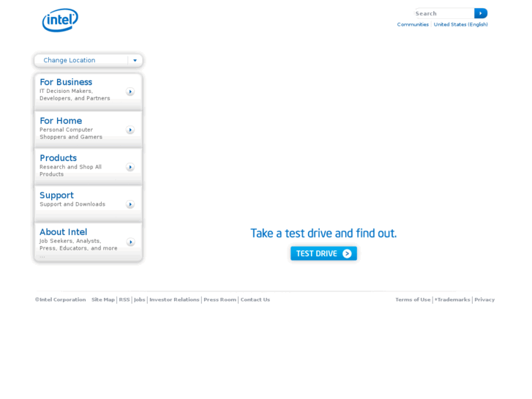Click the arrow icon beside For Home
This screenshot has height=399, width=532.
coord(130,130)
